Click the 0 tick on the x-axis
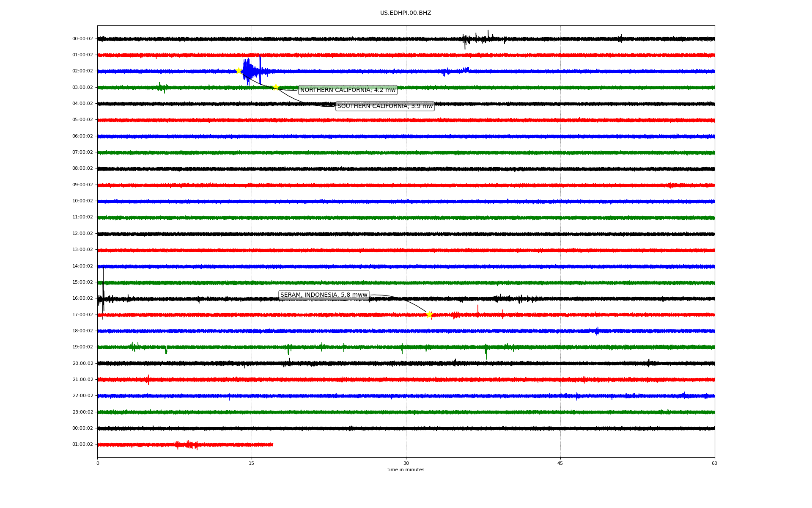 [98, 463]
